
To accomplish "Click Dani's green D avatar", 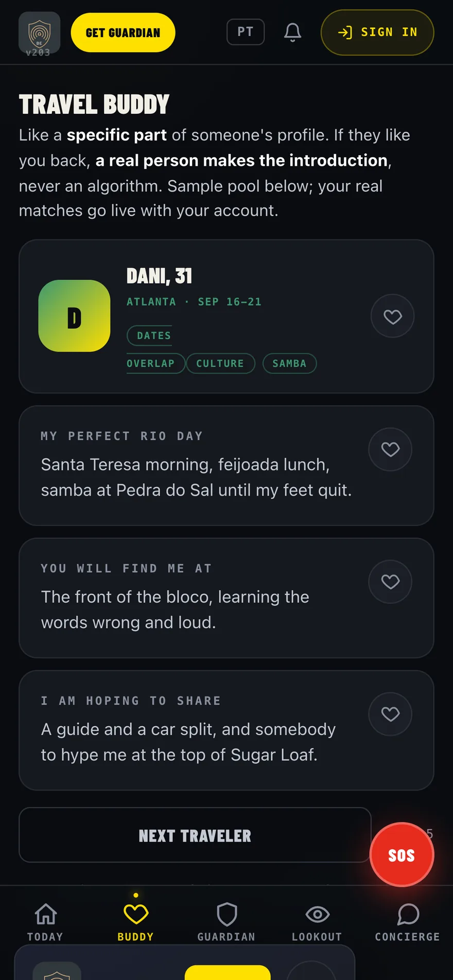I will coord(75,316).
